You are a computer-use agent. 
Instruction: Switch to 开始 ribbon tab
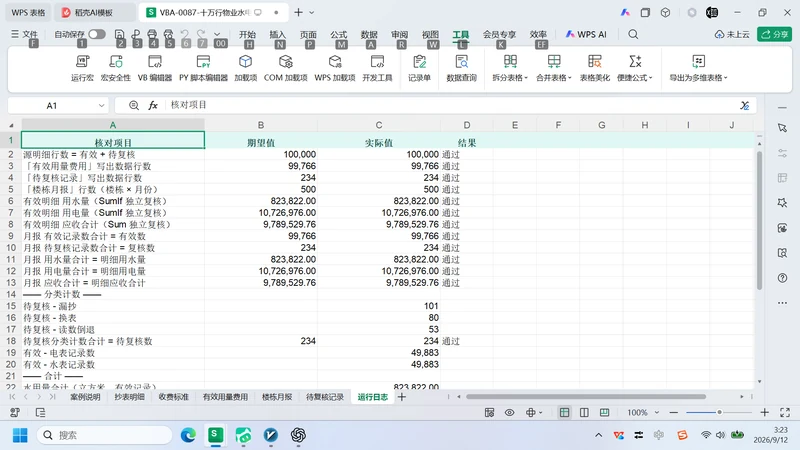point(247,34)
